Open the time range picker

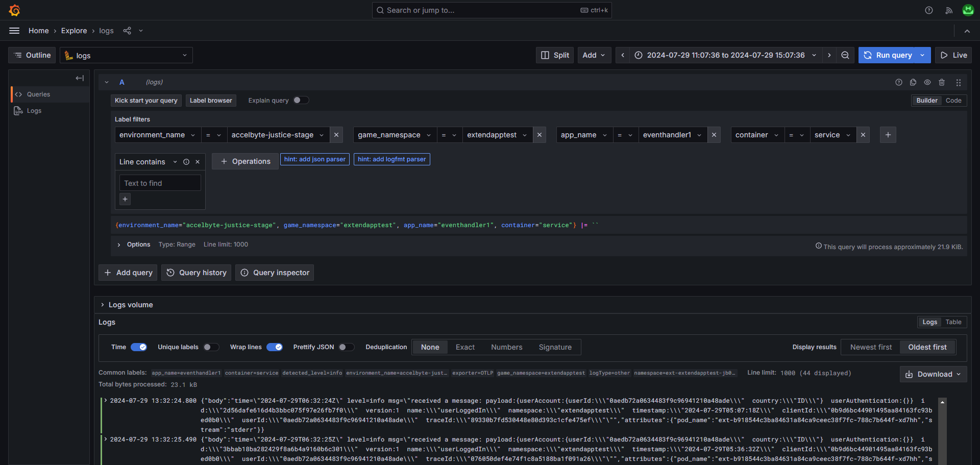(725, 55)
